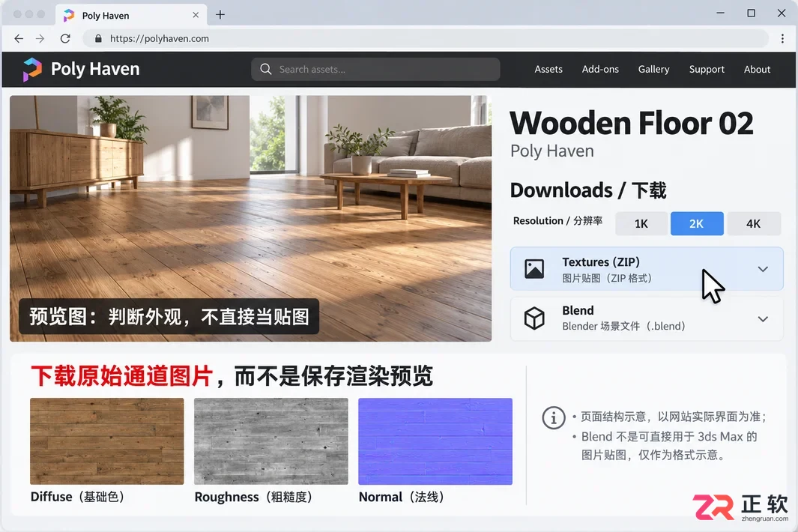Click the browser forward arrow

pyautogui.click(x=40, y=39)
